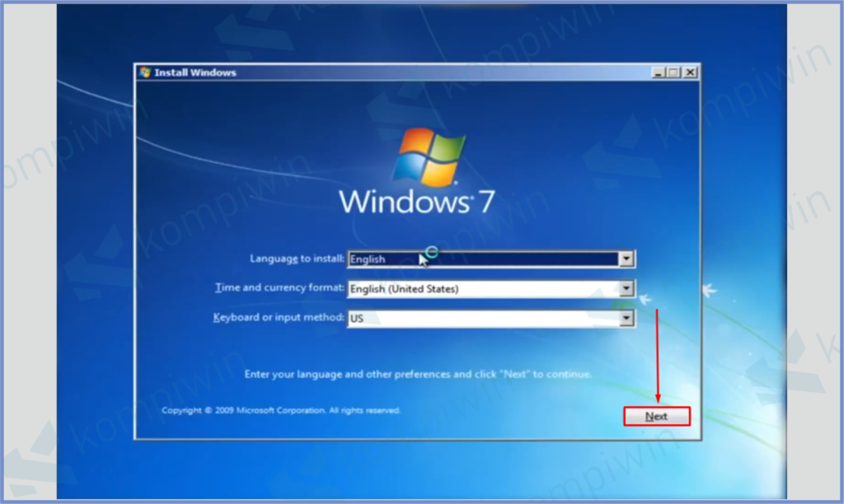Click the Windows 7 flag logo
The height and width of the screenshot is (504, 844).
(x=429, y=156)
